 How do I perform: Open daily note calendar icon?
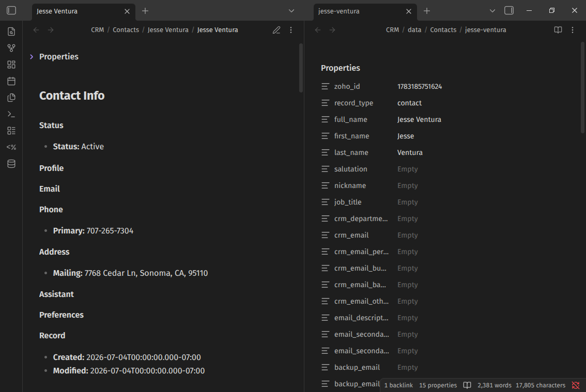(11, 81)
